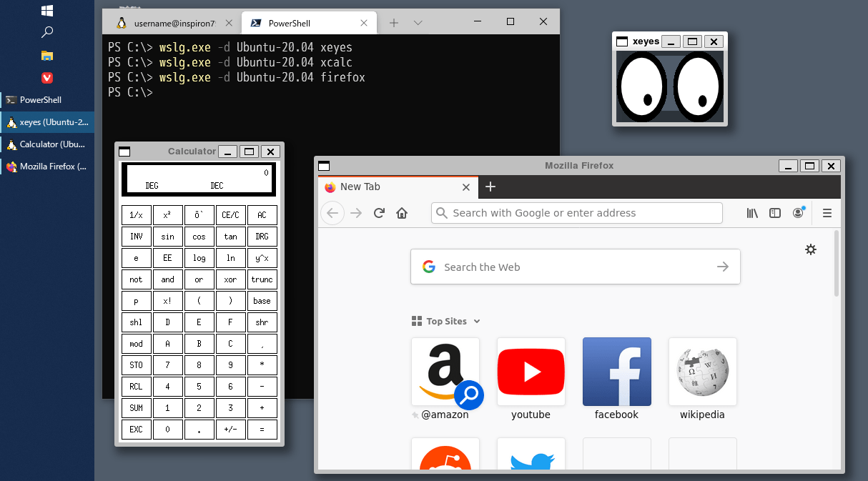Click the Search with Google address bar
The image size is (868, 481).
576,213
